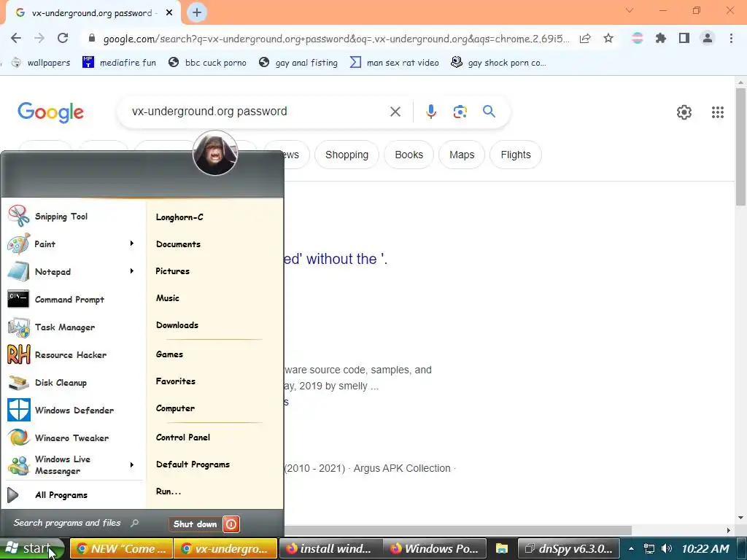
Task: Open Google quick settings gear
Action: click(684, 112)
